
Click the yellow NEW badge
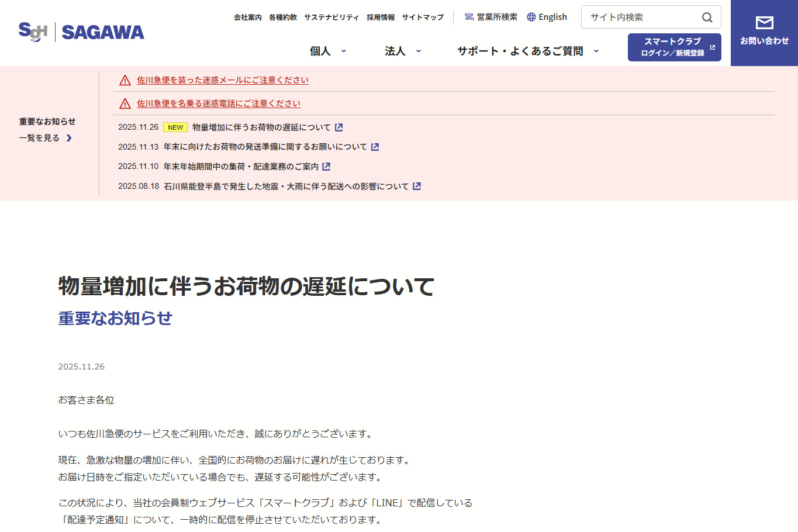(175, 127)
